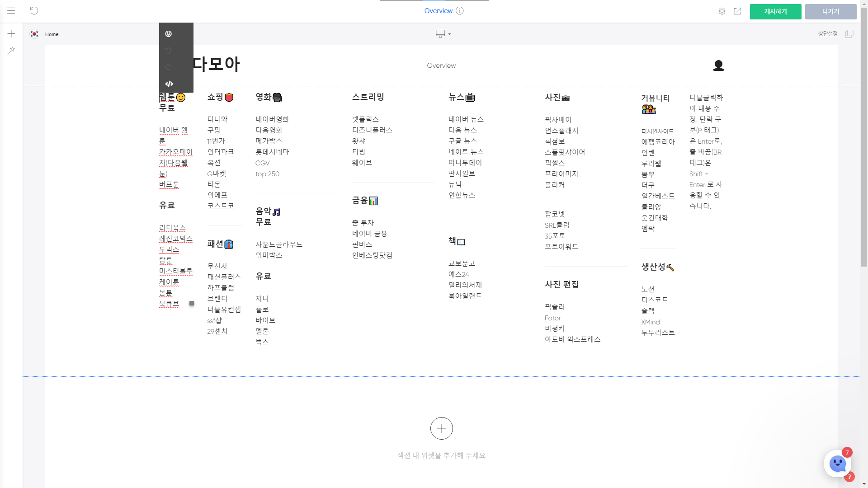The image size is (868, 488).
Task: Click the user profile icon in header
Action: coord(718,66)
